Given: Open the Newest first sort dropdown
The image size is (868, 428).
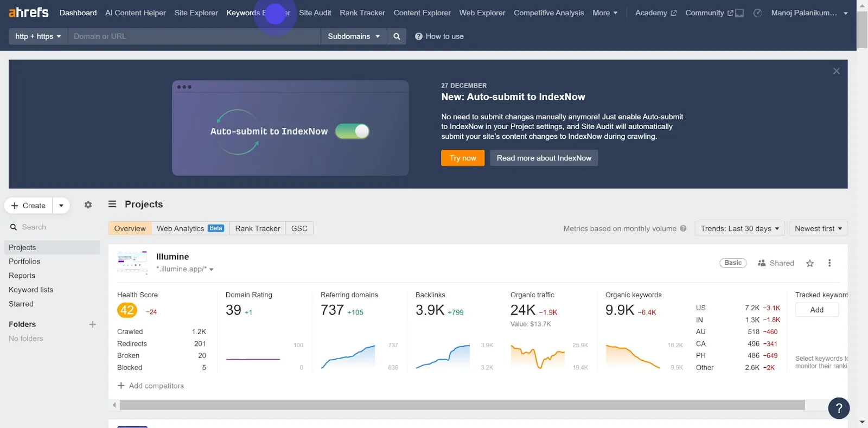Looking at the screenshot, I should tap(818, 228).
